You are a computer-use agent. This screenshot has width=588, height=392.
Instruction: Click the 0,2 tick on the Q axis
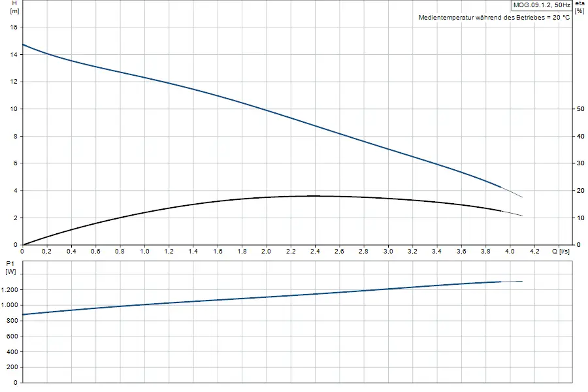[46, 252]
